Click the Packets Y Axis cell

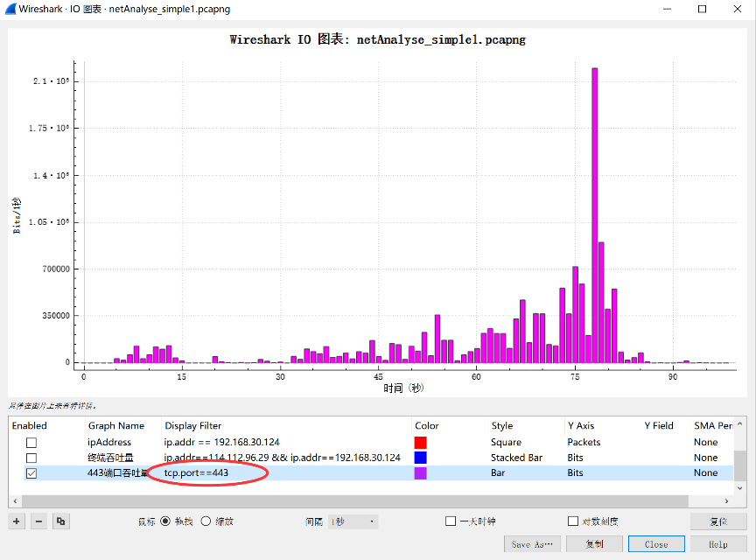click(x=584, y=442)
